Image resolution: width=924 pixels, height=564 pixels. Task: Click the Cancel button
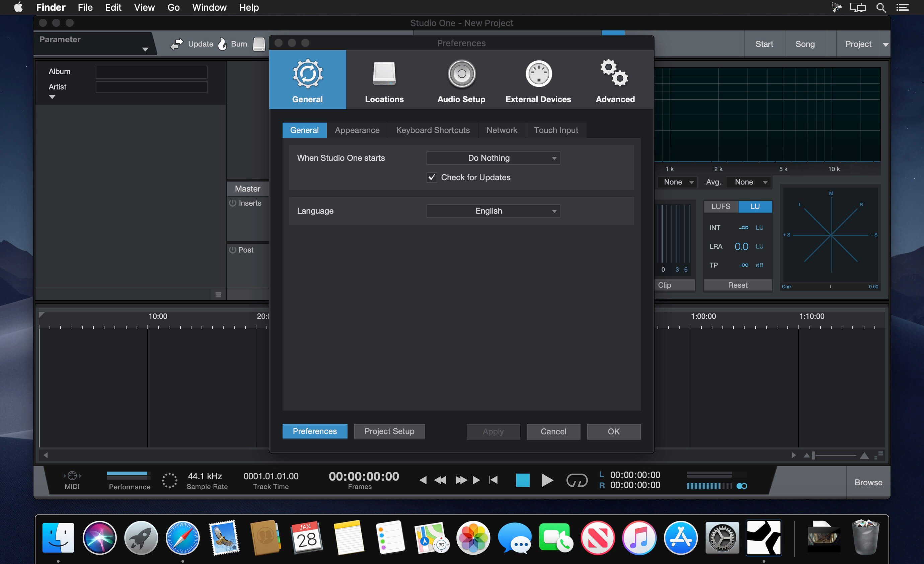coord(553,431)
